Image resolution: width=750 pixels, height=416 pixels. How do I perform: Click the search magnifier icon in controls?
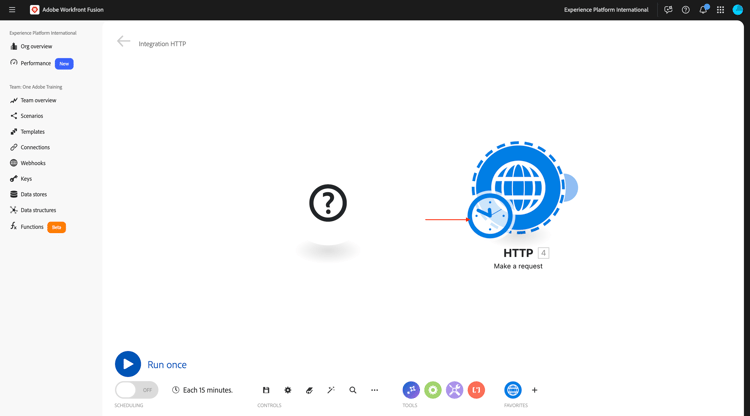353,390
